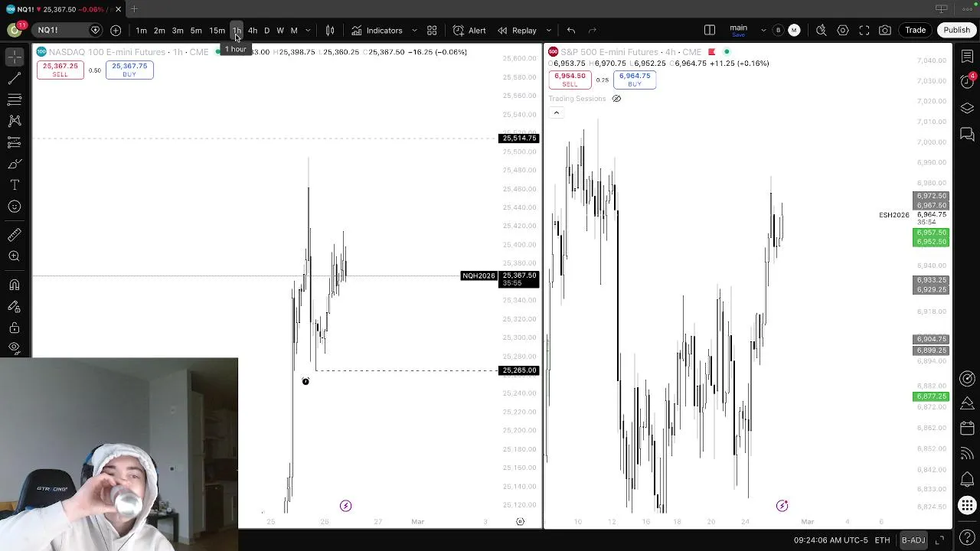
Task: Open the forecasting and measurement position tools
Action: 14,142
